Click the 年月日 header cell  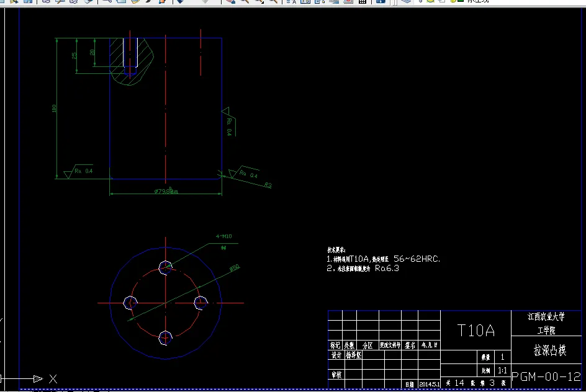430,345
